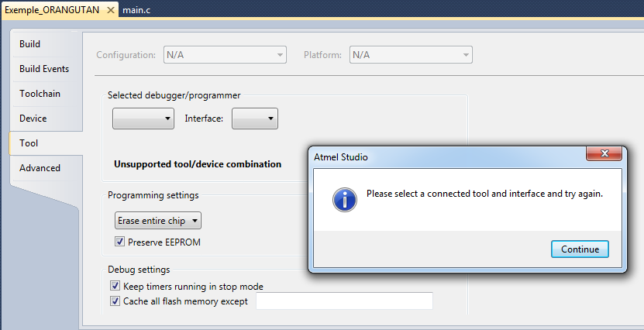The image size is (644, 330).
Task: Open the Build settings page
Action: 30,44
